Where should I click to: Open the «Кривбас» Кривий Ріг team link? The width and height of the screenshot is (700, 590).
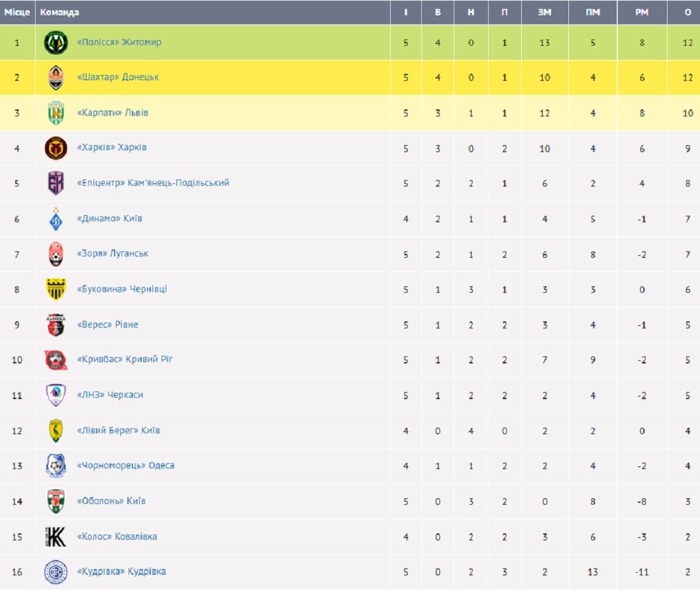click(125, 359)
